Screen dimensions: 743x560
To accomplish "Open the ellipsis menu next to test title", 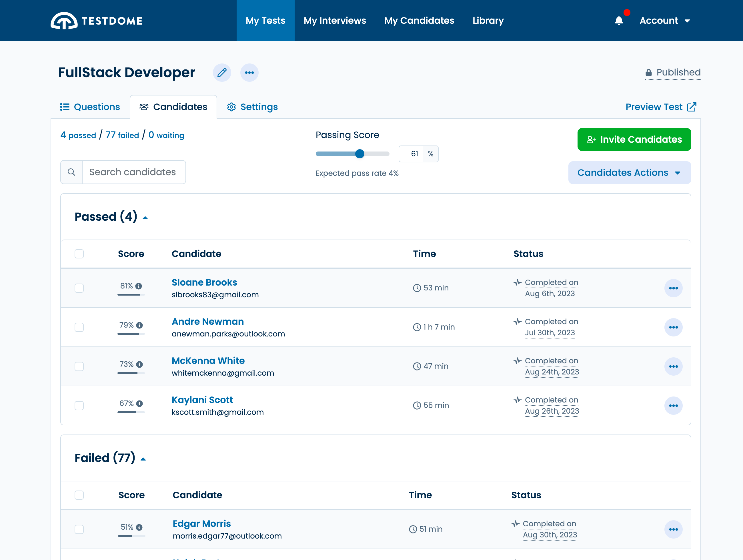I will tap(249, 73).
